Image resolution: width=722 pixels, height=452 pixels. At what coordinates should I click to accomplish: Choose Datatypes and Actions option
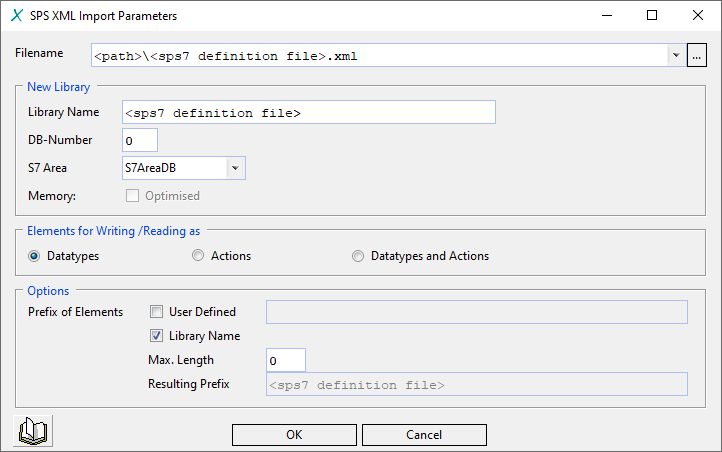[358, 256]
